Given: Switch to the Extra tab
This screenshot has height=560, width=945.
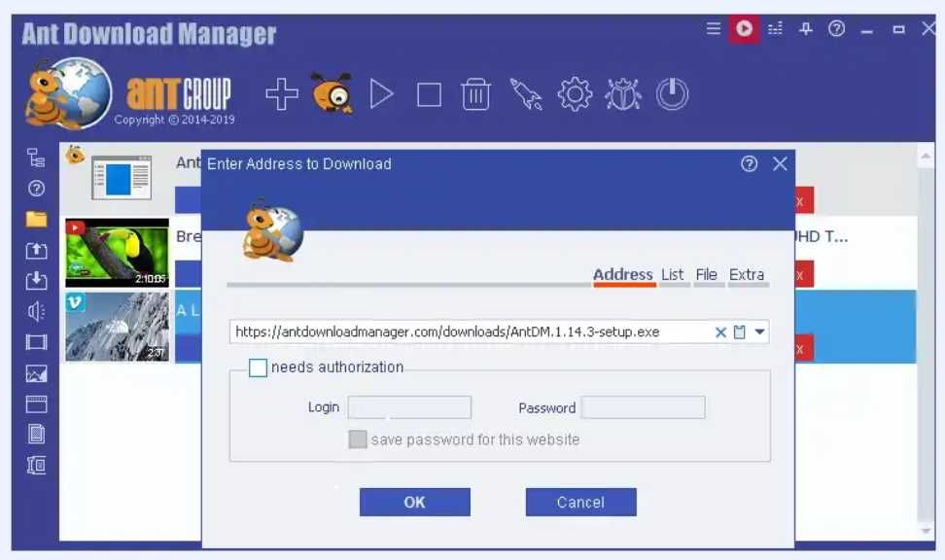Looking at the screenshot, I should 747,275.
